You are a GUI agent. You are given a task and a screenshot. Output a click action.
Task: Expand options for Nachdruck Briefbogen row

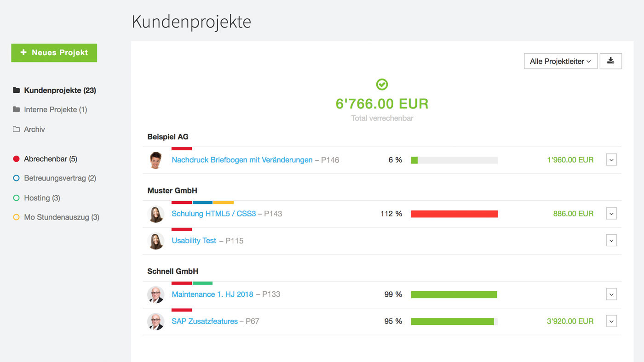(x=611, y=160)
